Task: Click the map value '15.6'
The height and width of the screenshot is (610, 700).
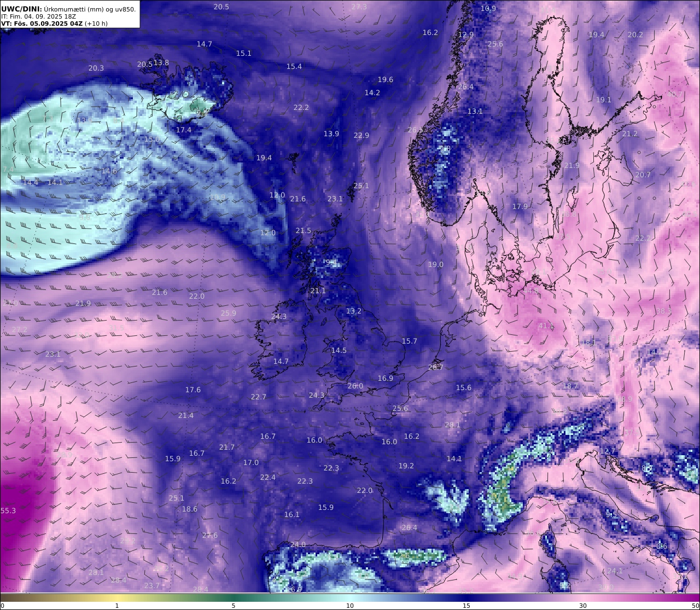Action: 464,388
